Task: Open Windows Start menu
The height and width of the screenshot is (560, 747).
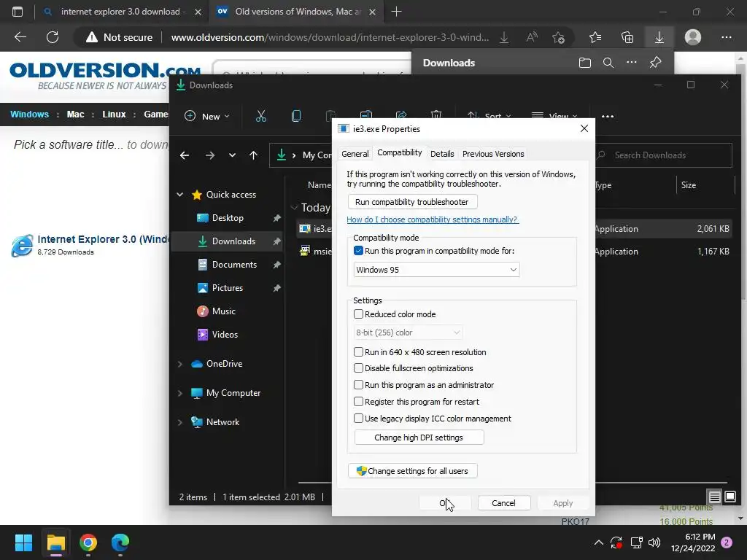Action: [x=23, y=542]
